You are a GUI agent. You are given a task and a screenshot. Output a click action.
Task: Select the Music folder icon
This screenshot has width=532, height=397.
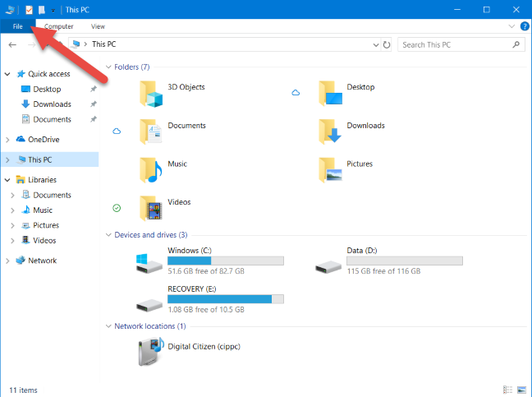pyautogui.click(x=151, y=170)
